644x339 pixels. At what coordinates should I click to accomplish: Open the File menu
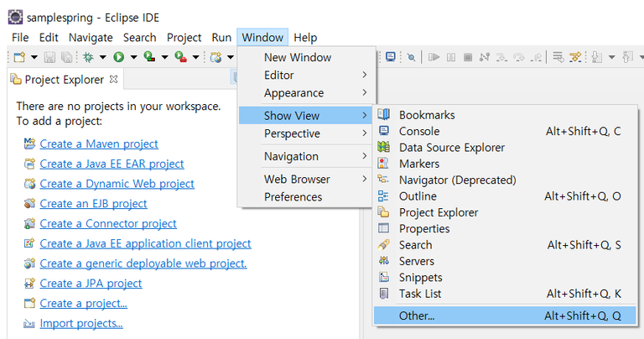20,38
